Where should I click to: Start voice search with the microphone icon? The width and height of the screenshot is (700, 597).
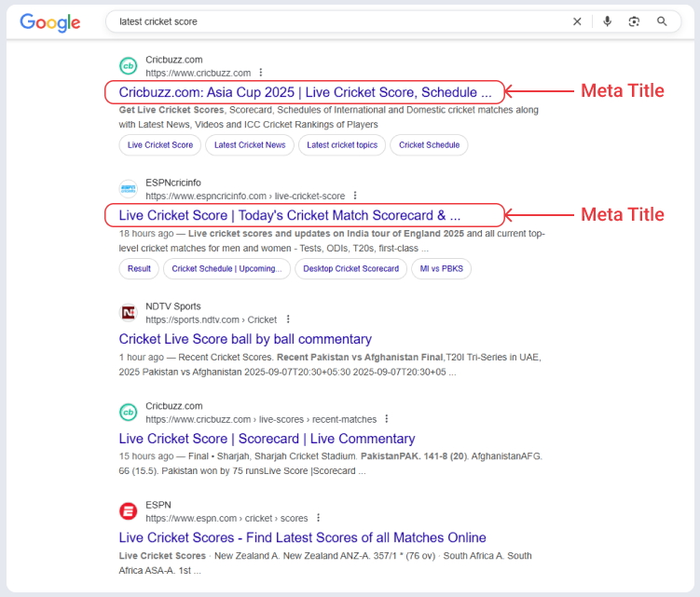click(x=607, y=21)
